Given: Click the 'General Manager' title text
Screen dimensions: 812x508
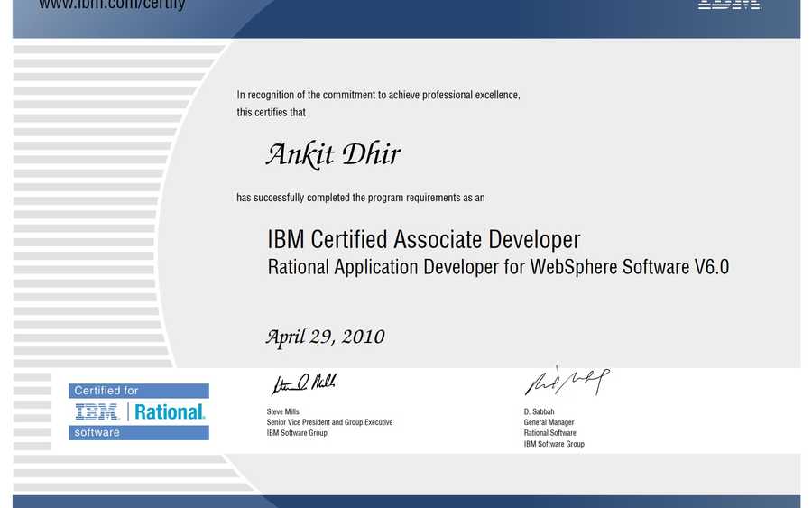Looking at the screenshot, I should click(x=549, y=422).
